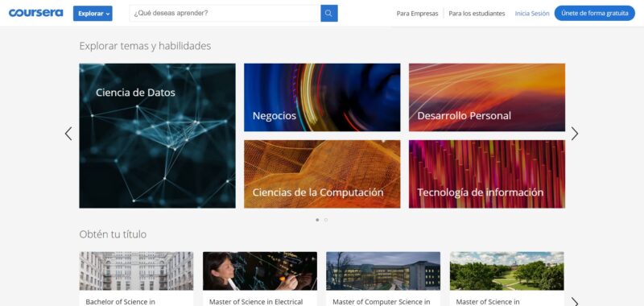Open Master of Science in Electrical card
Image resolution: width=644 pixels, height=306 pixels.
260,279
